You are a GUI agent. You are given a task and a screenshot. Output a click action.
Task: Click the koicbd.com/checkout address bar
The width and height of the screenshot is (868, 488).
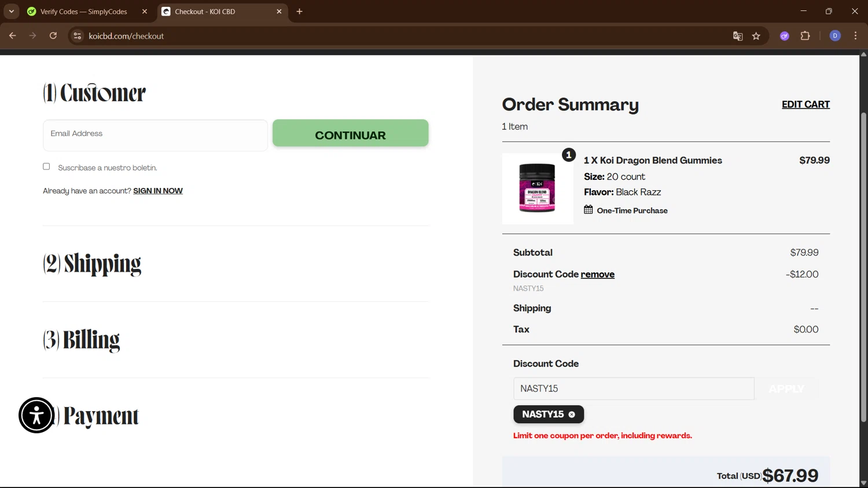pyautogui.click(x=405, y=36)
